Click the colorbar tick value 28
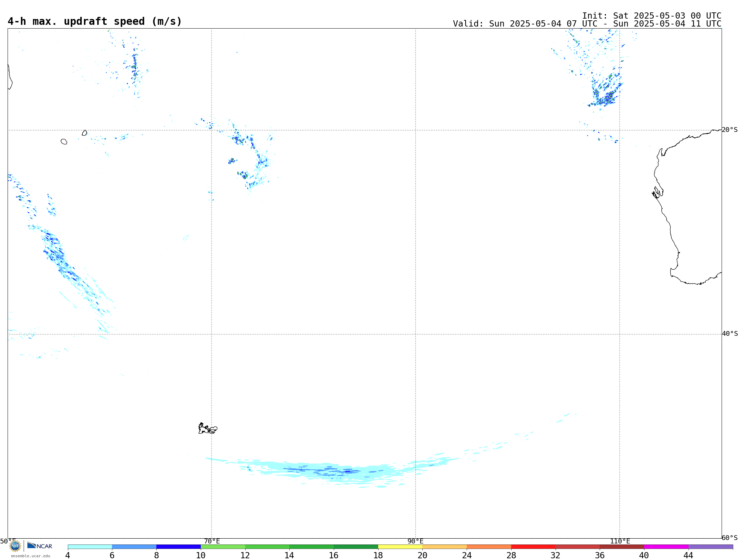The height and width of the screenshot is (560, 744). point(511,555)
